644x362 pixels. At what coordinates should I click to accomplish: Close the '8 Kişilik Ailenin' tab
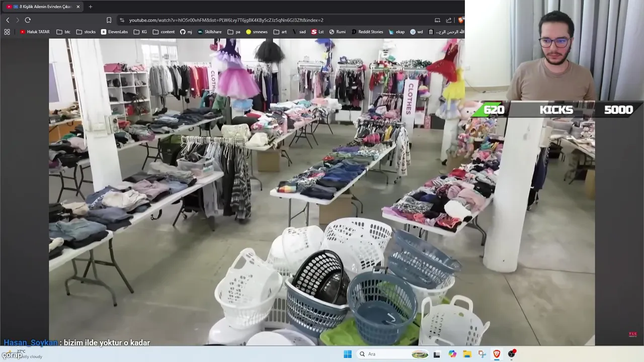click(x=78, y=7)
